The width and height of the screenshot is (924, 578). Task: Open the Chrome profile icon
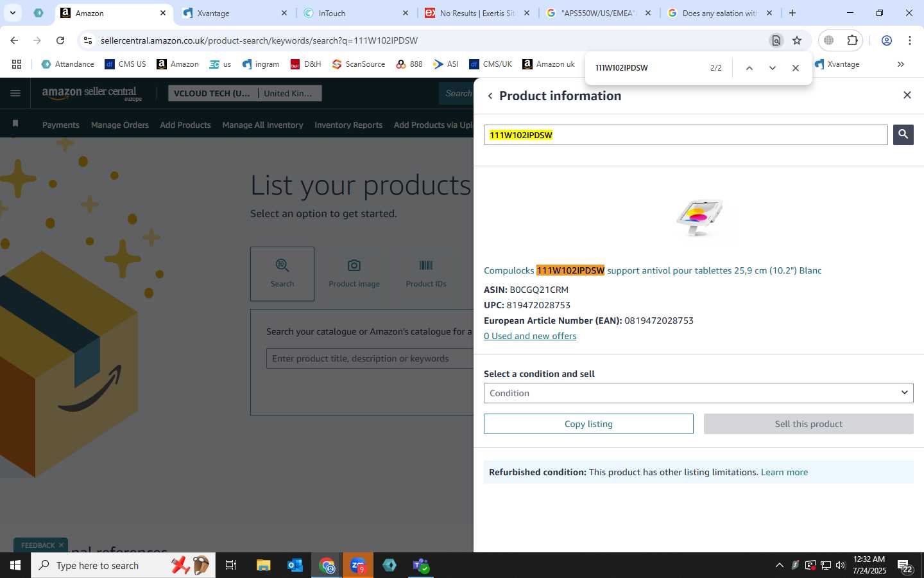pyautogui.click(x=887, y=40)
